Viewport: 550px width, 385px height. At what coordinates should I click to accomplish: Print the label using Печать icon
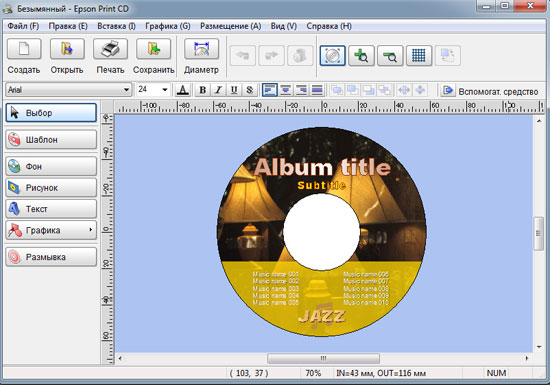(110, 49)
